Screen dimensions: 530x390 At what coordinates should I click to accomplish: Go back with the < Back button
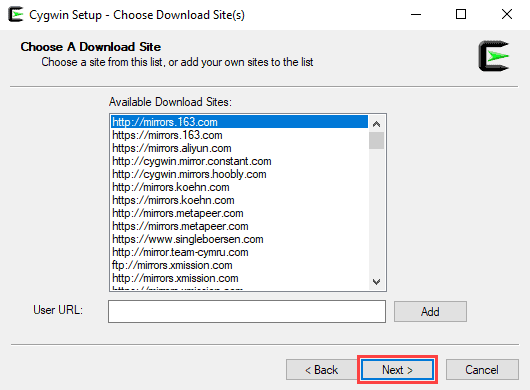(321, 370)
